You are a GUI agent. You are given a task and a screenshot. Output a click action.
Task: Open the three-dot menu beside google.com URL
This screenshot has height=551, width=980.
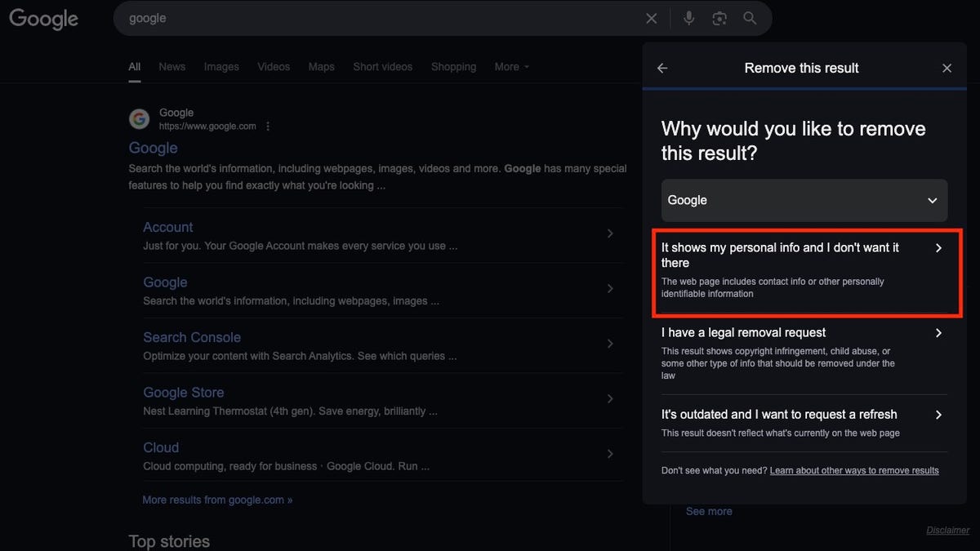268,127
